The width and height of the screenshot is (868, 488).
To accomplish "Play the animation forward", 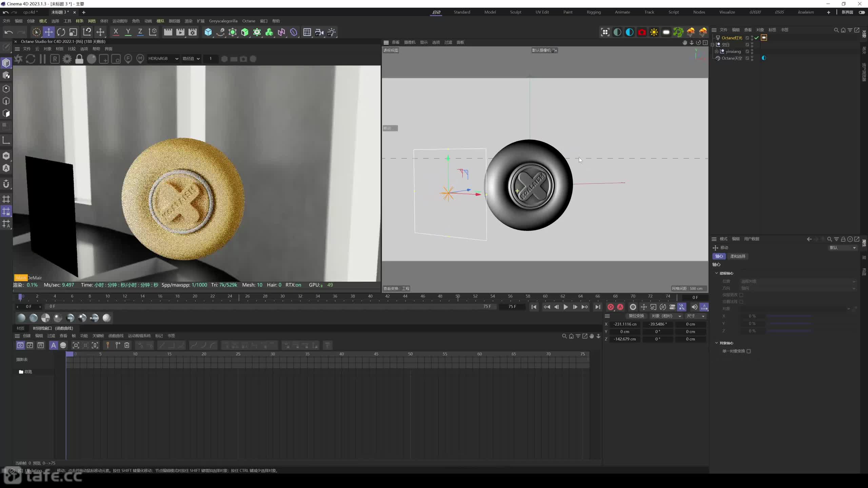I will click(x=566, y=307).
